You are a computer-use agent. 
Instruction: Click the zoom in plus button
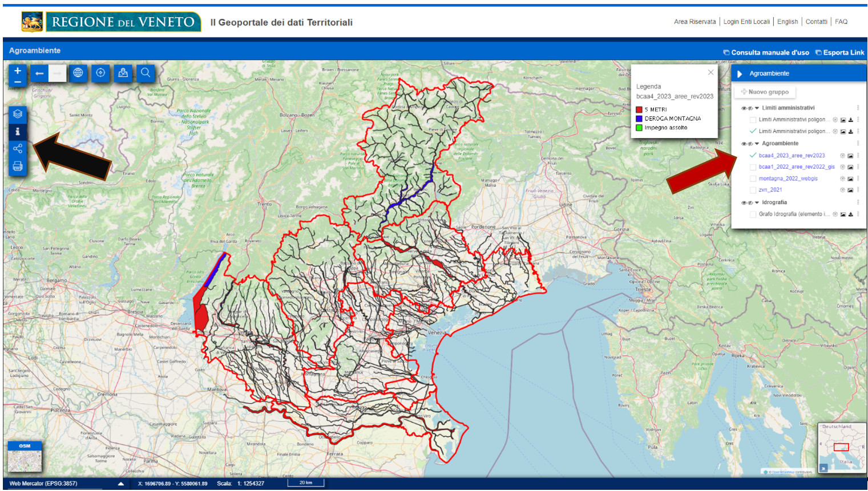pos(18,71)
